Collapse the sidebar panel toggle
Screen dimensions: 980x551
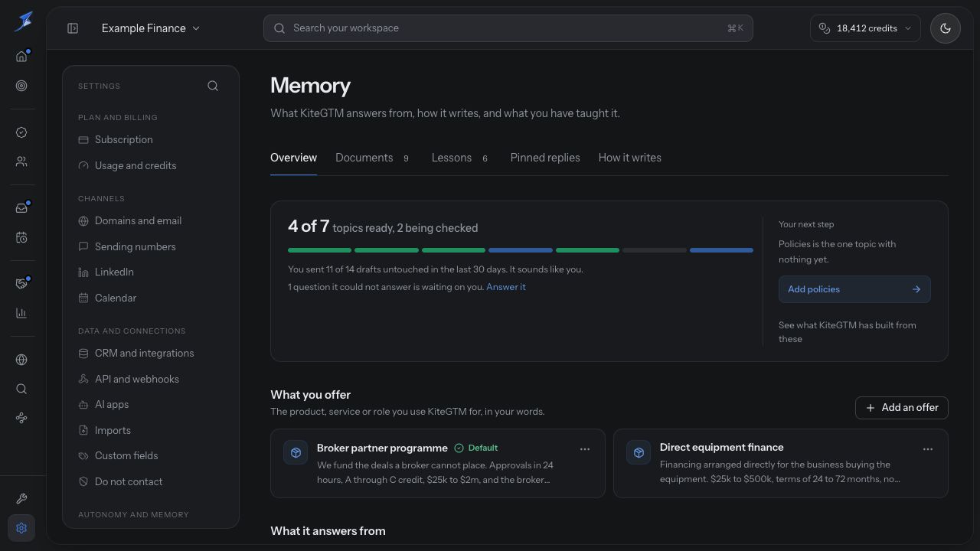pos(73,28)
